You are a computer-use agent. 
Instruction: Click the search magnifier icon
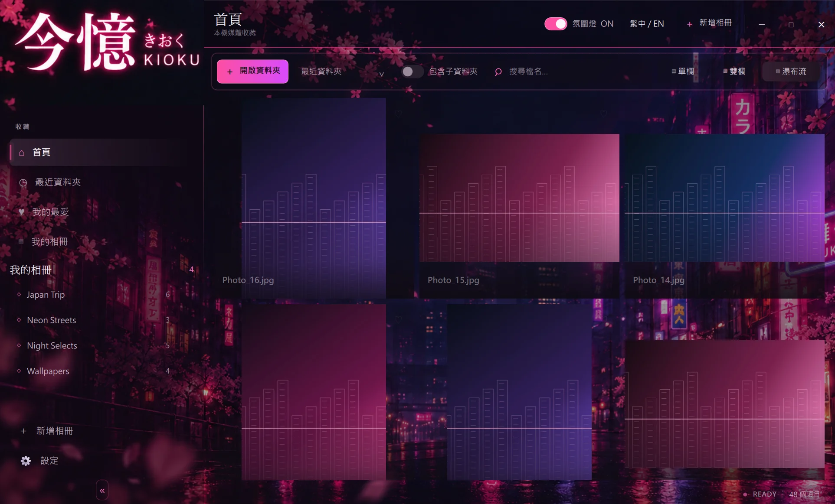pyautogui.click(x=498, y=72)
